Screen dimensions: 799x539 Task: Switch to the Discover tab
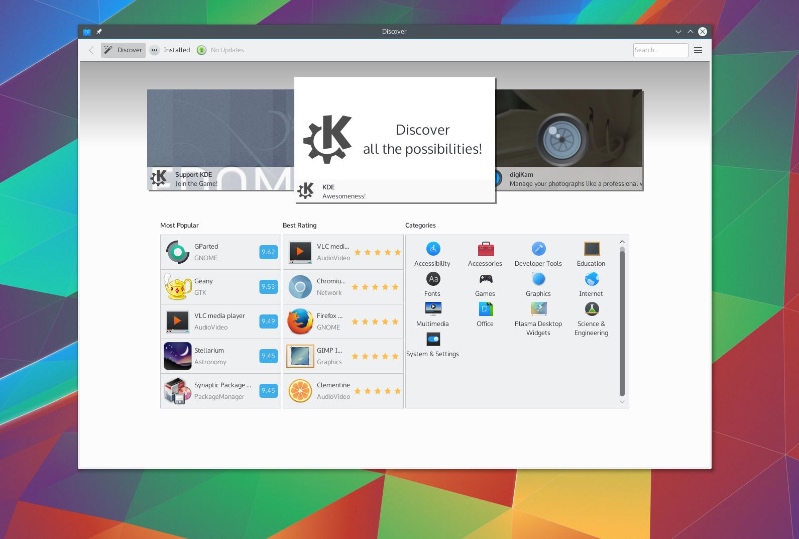pos(124,50)
